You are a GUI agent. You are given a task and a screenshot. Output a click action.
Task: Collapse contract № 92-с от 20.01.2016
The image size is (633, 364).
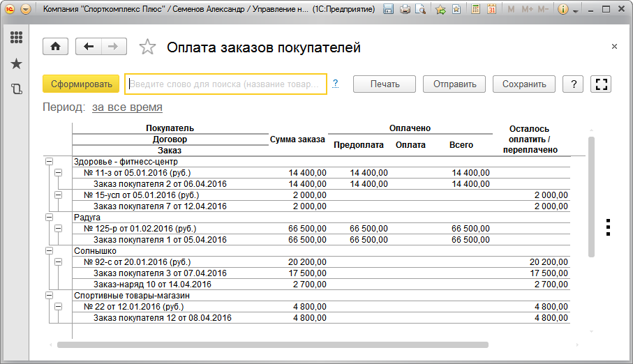59,262
